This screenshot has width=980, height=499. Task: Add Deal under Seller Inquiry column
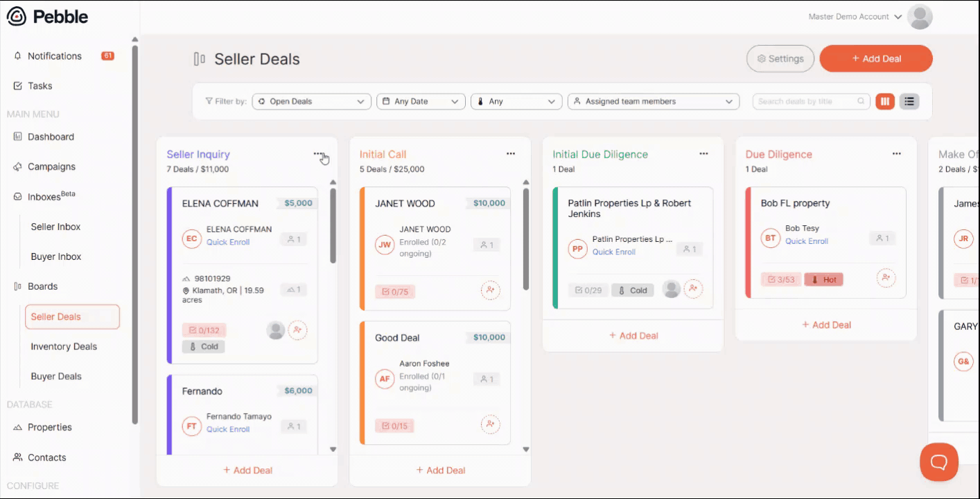pyautogui.click(x=247, y=470)
